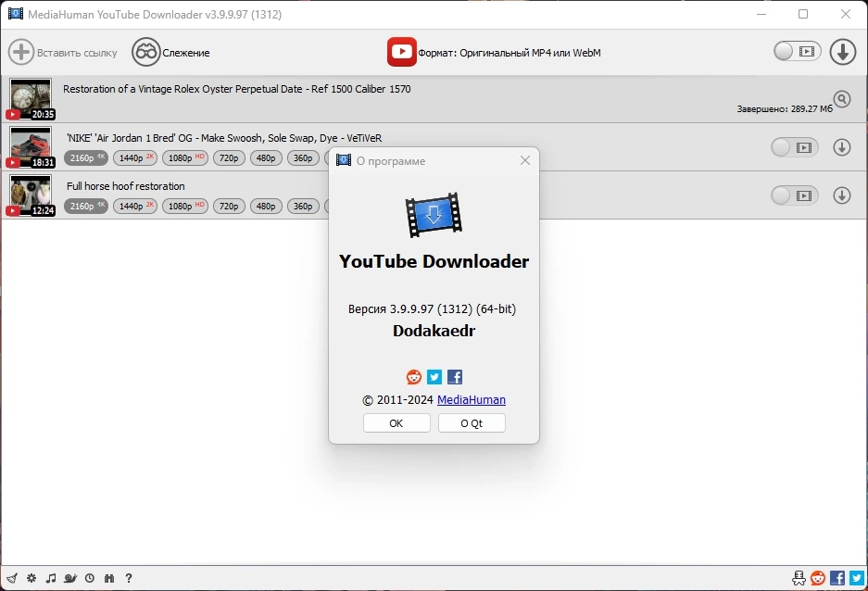This screenshot has height=591, width=868.
Task: Click the filmstrip app logo in About dialog
Action: point(434,215)
